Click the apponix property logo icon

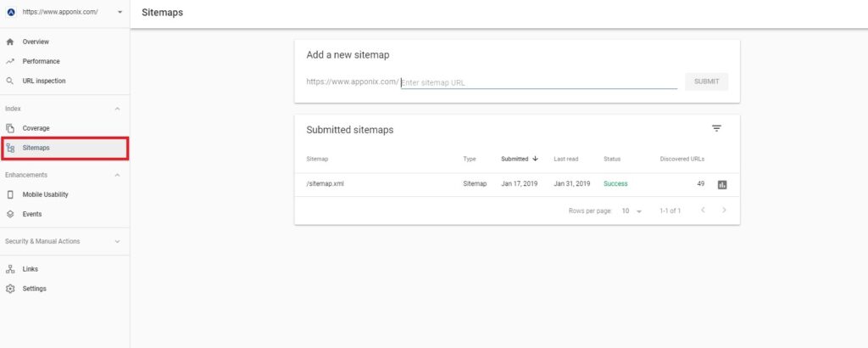(x=11, y=12)
